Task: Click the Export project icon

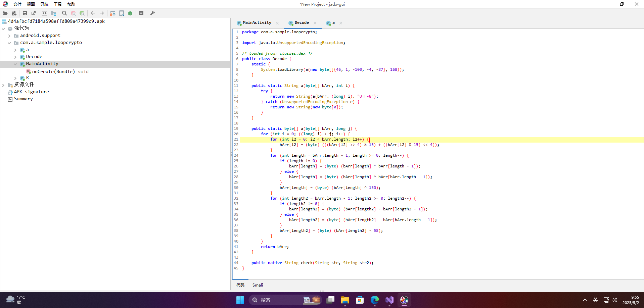Action: [34, 13]
